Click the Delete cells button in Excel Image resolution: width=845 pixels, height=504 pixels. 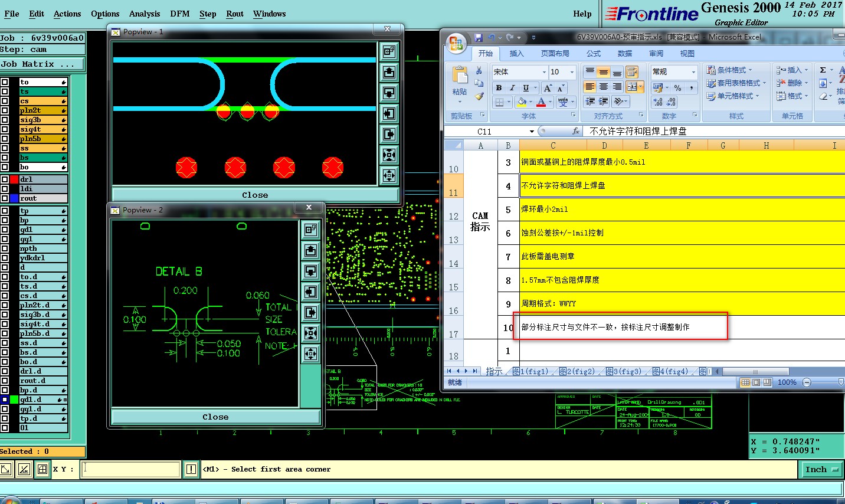[x=792, y=83]
